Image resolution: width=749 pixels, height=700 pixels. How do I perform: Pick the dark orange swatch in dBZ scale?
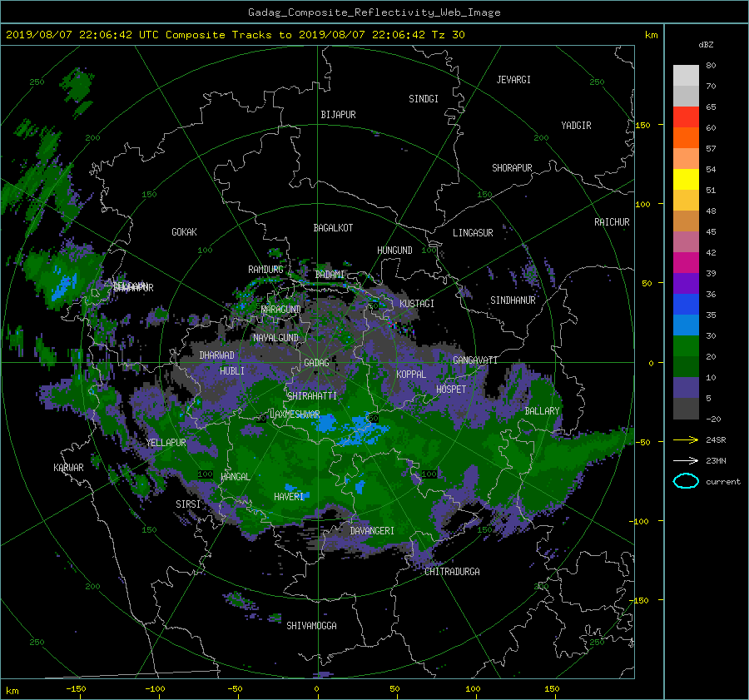686,137
